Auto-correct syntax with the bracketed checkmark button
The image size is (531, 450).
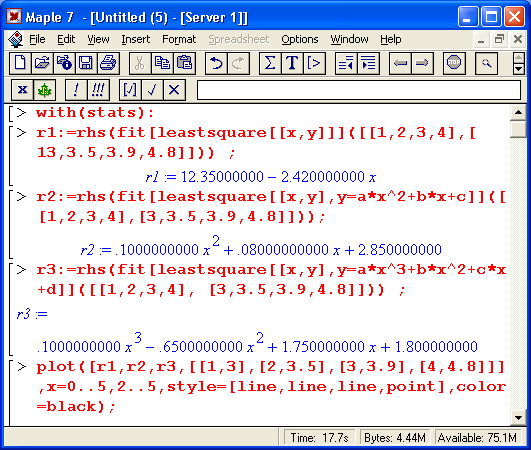(130, 90)
